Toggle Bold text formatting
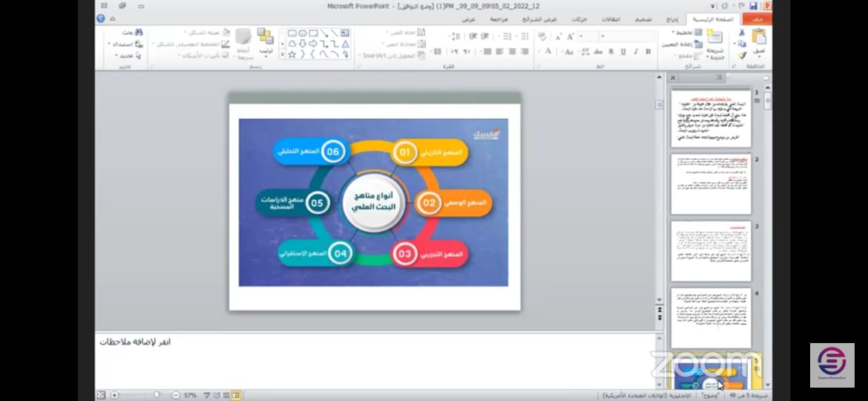This screenshot has height=401, width=868. click(x=648, y=52)
